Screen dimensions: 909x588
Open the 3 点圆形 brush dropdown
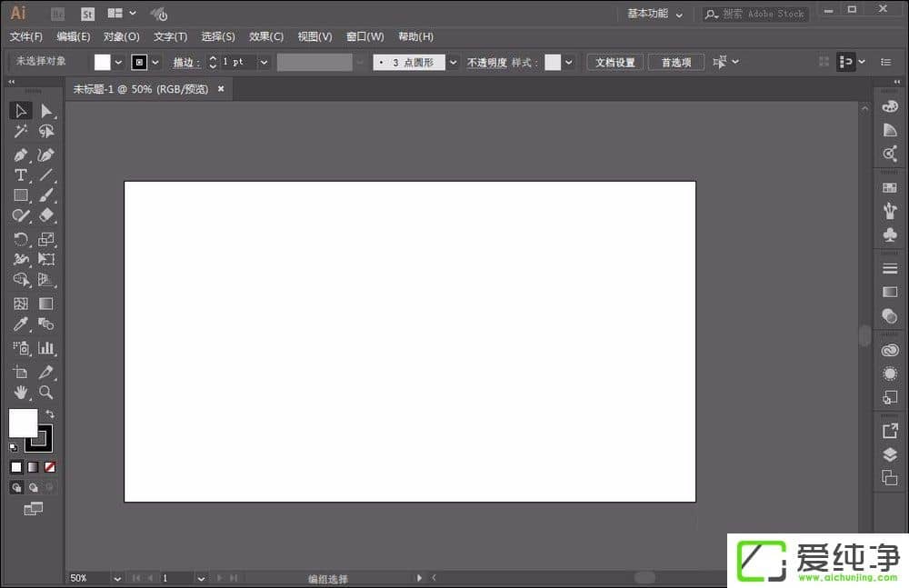[453, 62]
